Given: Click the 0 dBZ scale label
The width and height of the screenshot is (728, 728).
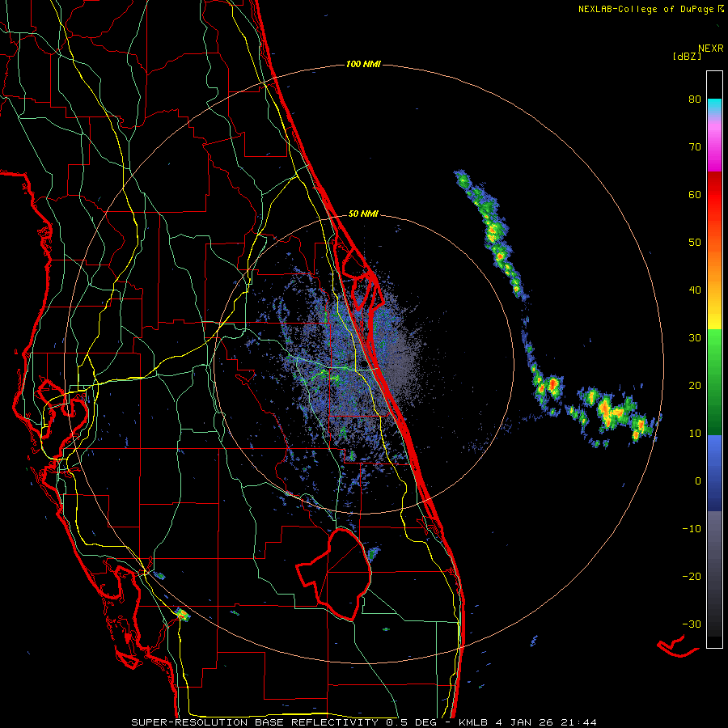Looking at the screenshot, I should pyautogui.click(x=698, y=481).
